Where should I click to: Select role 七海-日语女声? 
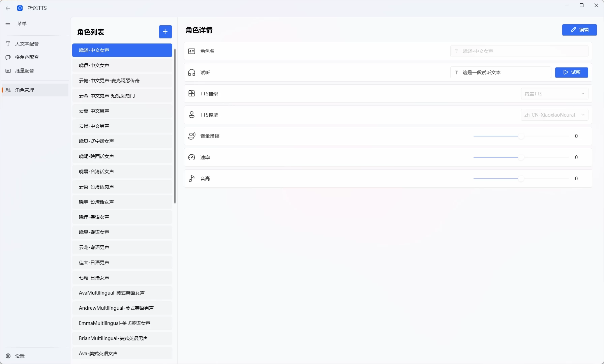click(122, 278)
